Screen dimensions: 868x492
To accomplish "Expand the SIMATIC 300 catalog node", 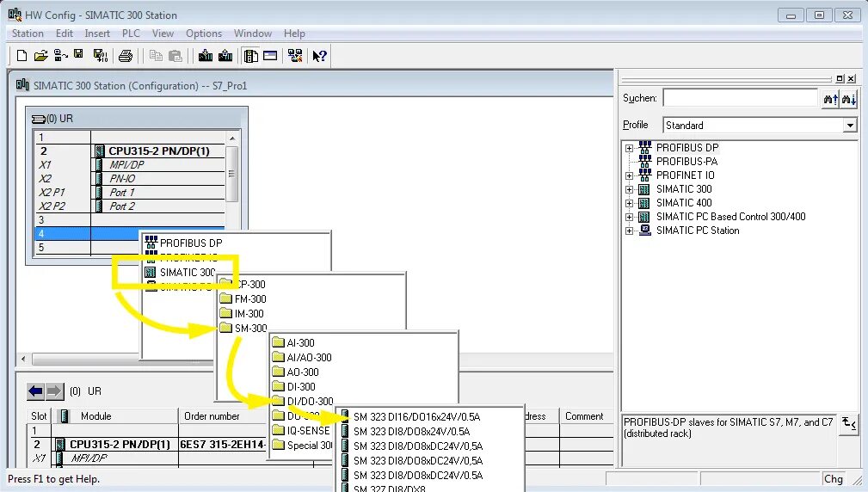I will pos(630,190).
